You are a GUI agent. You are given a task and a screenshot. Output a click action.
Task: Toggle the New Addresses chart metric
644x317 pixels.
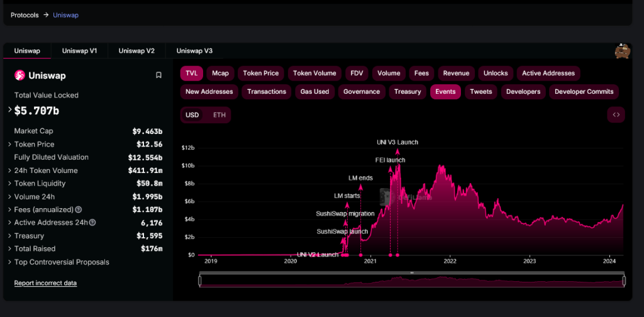click(209, 92)
